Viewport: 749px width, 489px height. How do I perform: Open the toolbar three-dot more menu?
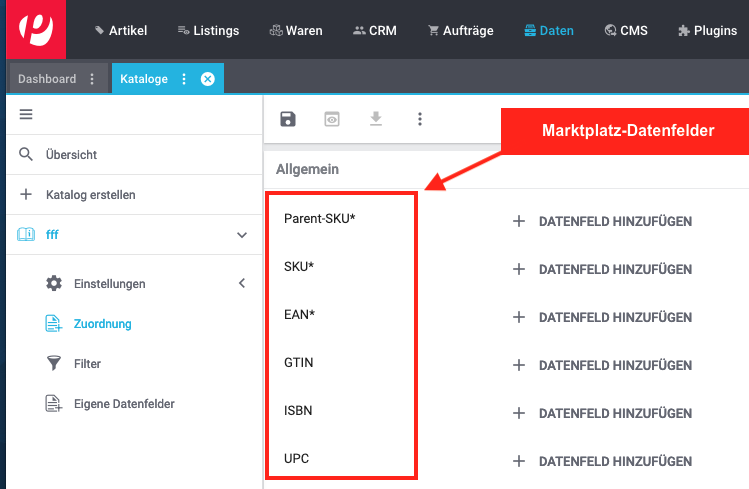(x=420, y=119)
